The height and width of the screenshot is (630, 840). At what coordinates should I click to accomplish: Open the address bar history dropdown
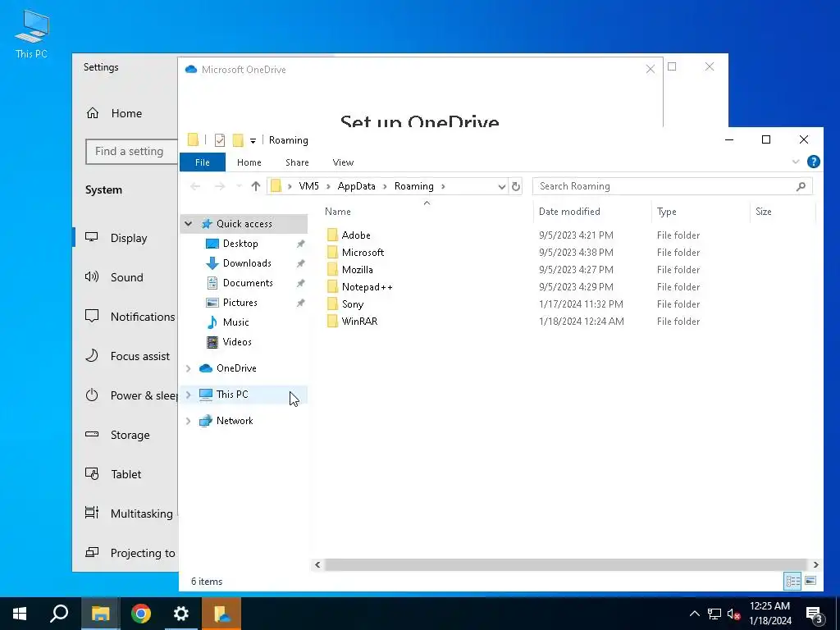click(x=501, y=186)
